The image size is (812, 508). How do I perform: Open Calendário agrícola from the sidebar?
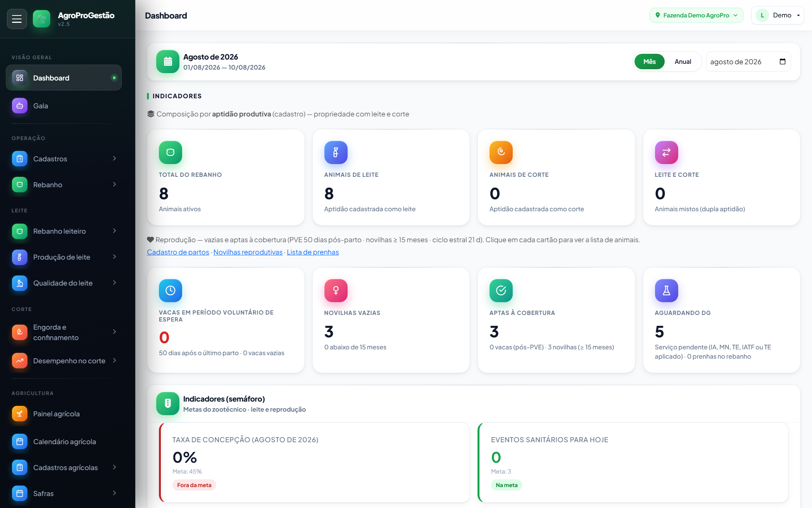tap(64, 441)
